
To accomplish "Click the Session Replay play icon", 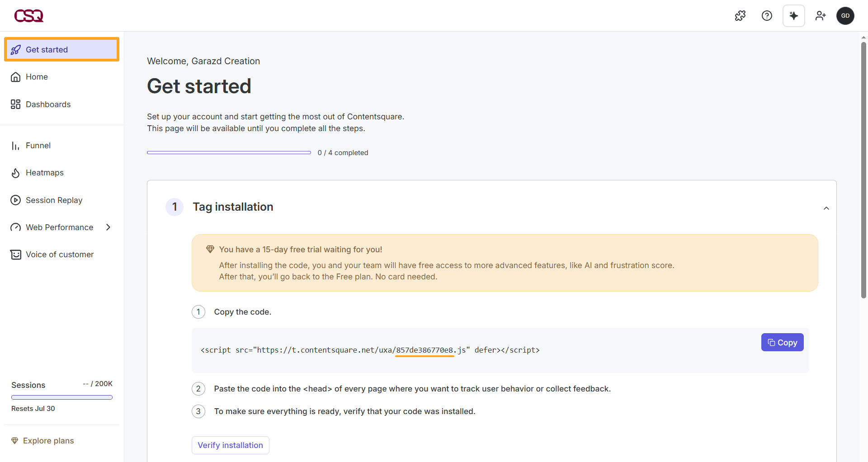I will click(16, 200).
